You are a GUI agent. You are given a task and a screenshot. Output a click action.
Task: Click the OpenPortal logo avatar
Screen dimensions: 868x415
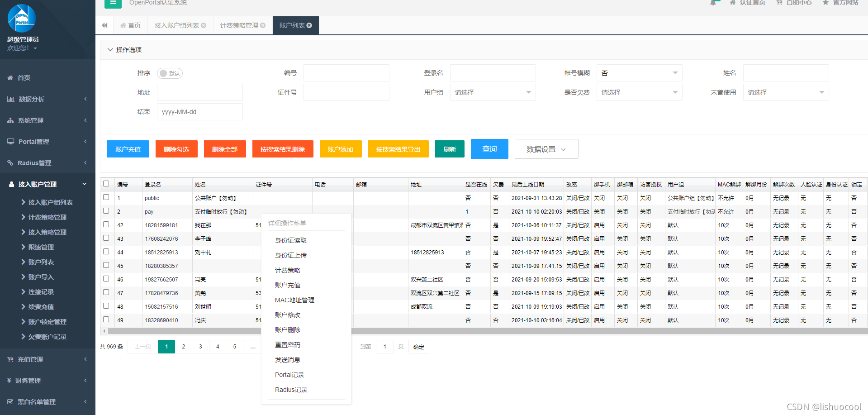21,18
